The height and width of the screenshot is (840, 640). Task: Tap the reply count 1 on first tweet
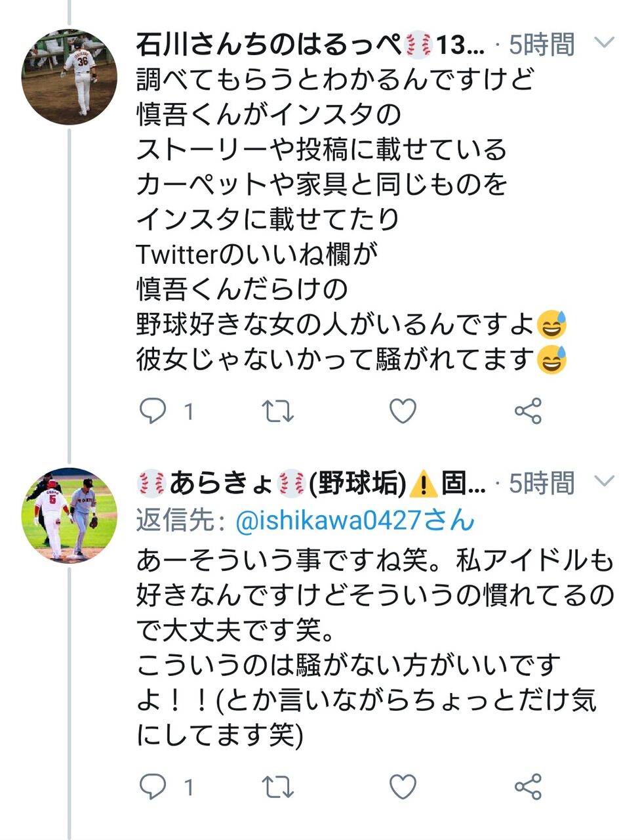[189, 412]
